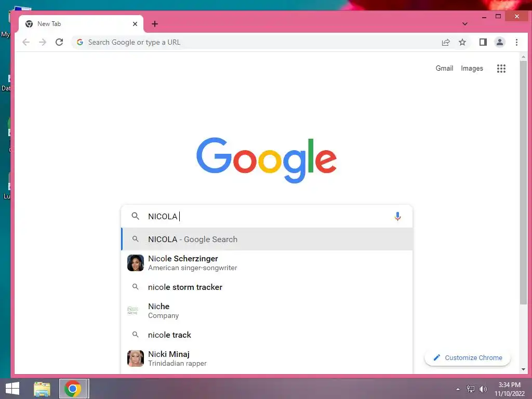Click the share page icon in address bar

click(445, 42)
